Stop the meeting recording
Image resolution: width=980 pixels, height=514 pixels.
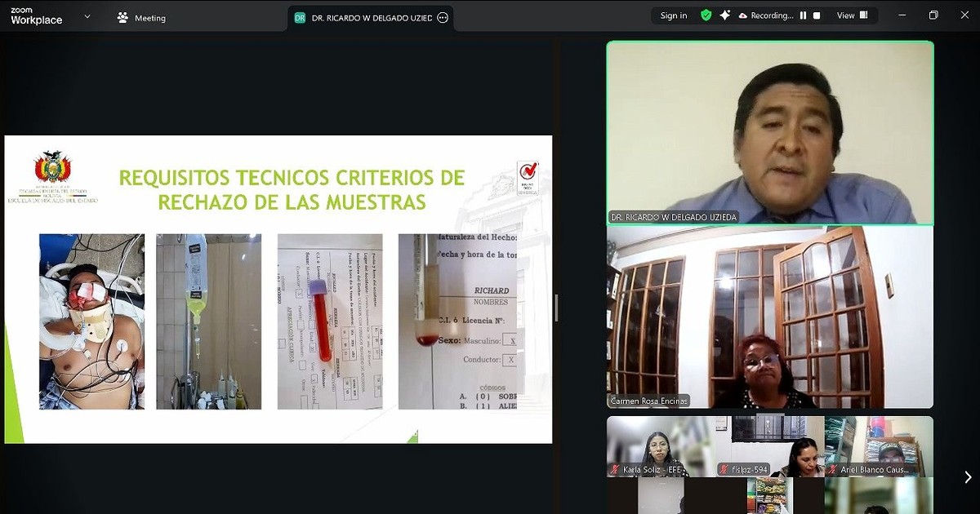coord(816,16)
